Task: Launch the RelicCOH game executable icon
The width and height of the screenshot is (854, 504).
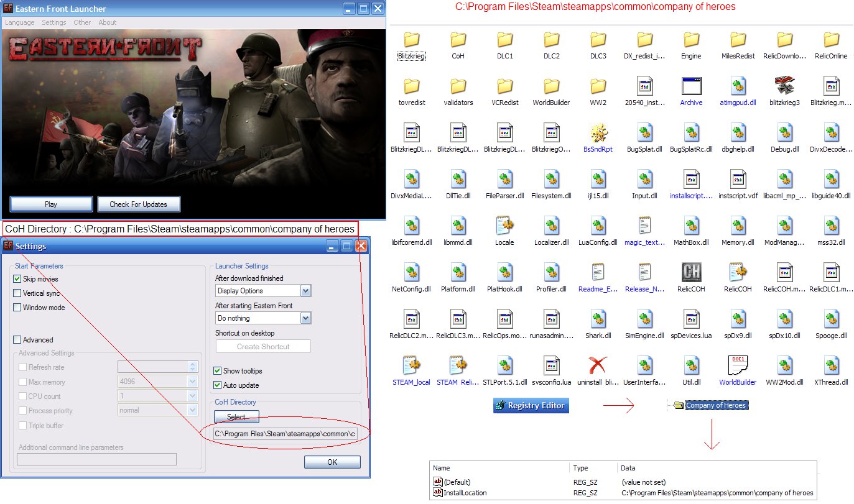Action: click(x=692, y=272)
